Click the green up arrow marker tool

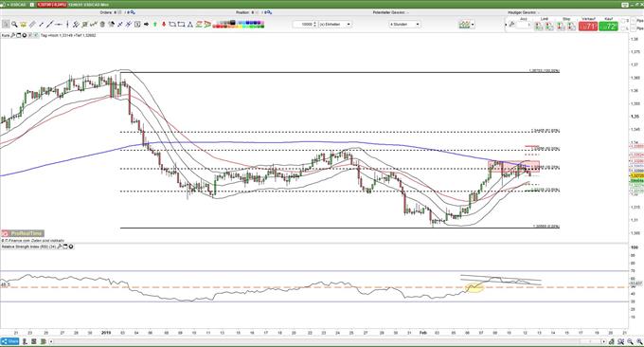(155, 25)
